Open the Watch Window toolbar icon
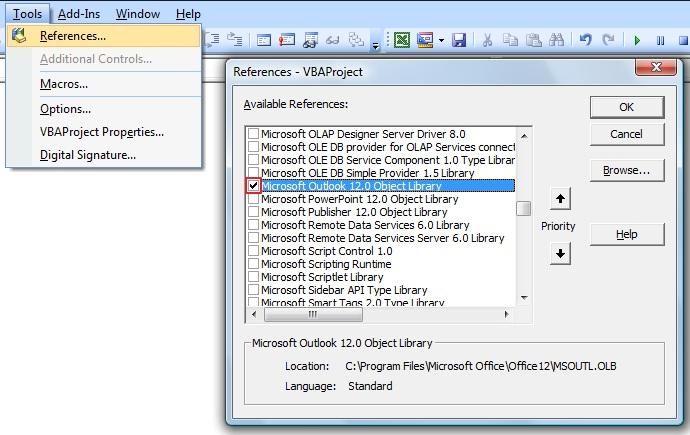Screen dimensions: 690x435 pos(310,40)
